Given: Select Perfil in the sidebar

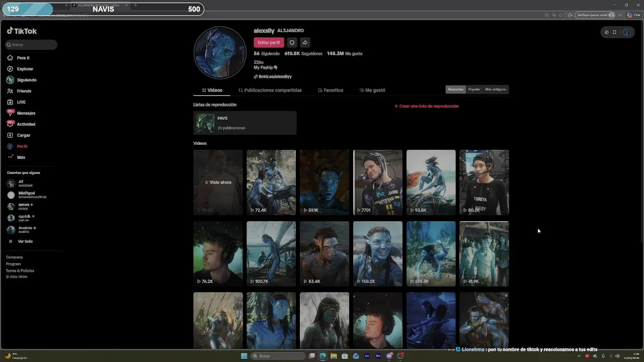Looking at the screenshot, I should coord(17,146).
